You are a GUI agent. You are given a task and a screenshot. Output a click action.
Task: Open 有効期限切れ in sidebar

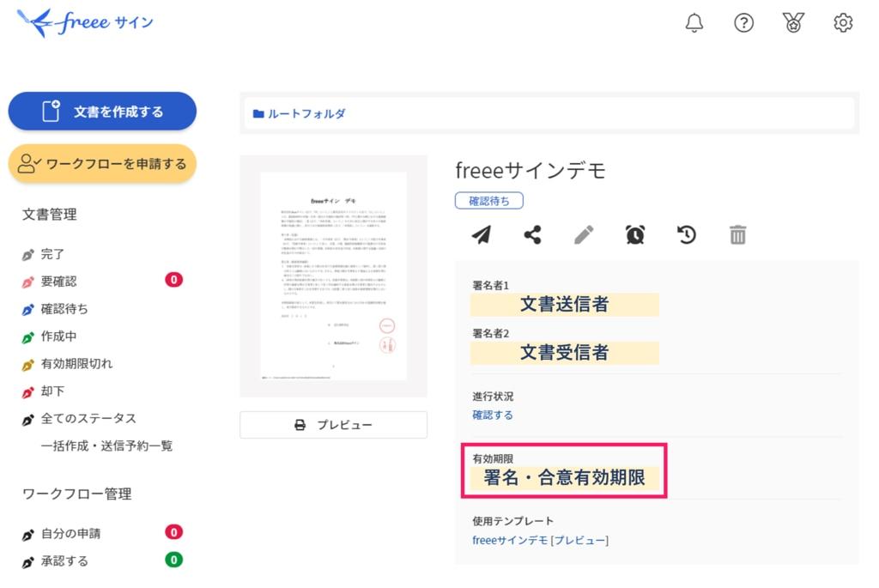click(x=76, y=364)
